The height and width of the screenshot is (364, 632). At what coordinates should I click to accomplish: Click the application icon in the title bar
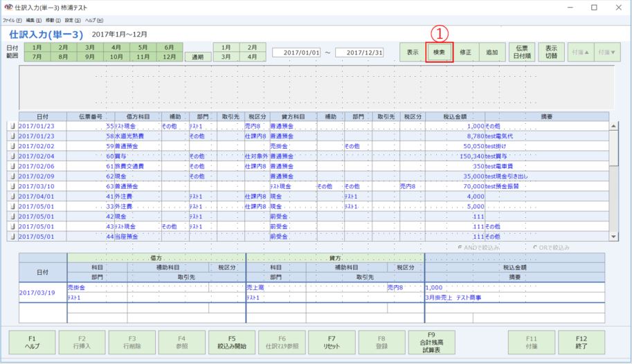coord(8,7)
